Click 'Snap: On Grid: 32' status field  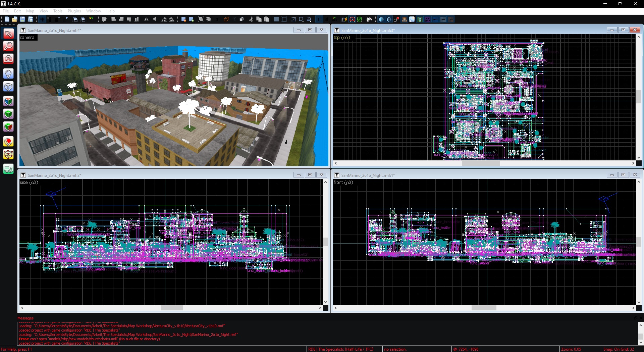619,349
